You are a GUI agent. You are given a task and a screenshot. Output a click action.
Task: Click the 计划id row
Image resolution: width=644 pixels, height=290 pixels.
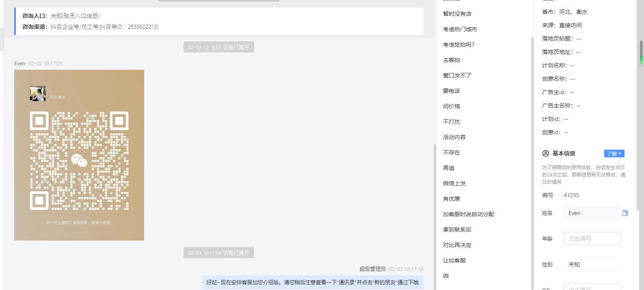(555, 119)
